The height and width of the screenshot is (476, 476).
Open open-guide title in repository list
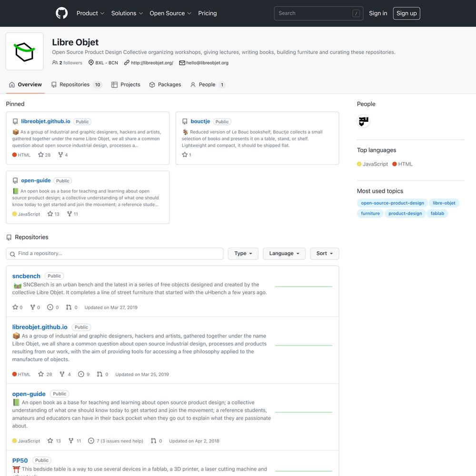tap(29, 394)
